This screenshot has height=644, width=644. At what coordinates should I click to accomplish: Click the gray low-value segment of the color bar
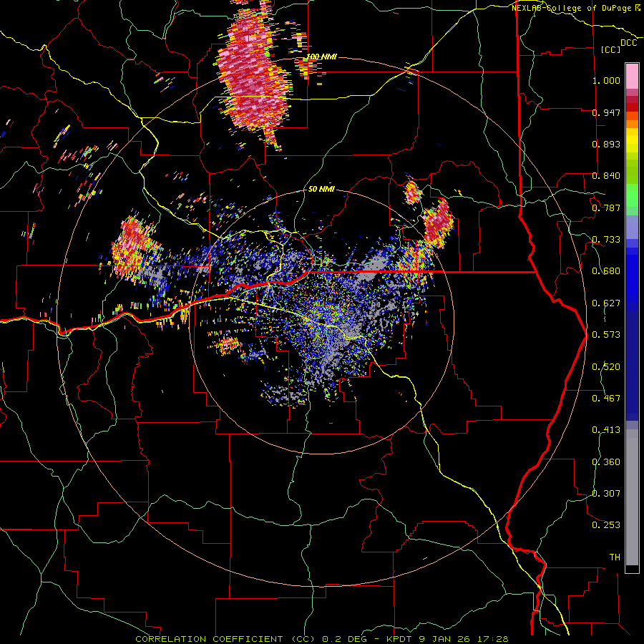tap(632, 497)
